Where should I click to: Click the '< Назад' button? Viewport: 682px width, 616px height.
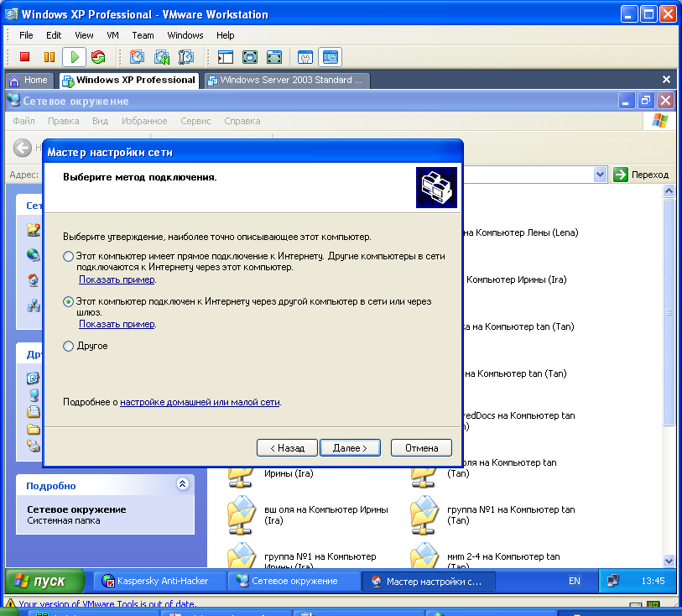click(287, 447)
